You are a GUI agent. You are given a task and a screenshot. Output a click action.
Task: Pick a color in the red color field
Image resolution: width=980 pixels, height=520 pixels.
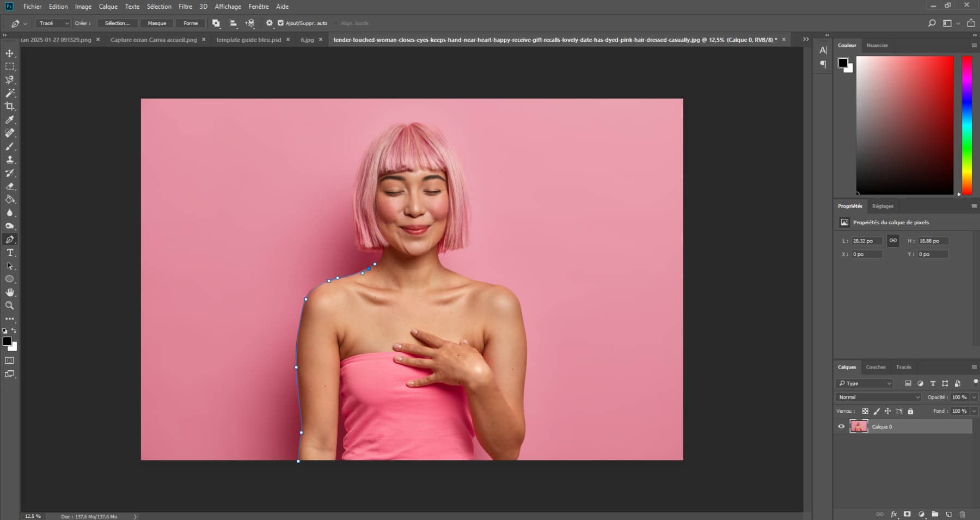tap(905, 125)
